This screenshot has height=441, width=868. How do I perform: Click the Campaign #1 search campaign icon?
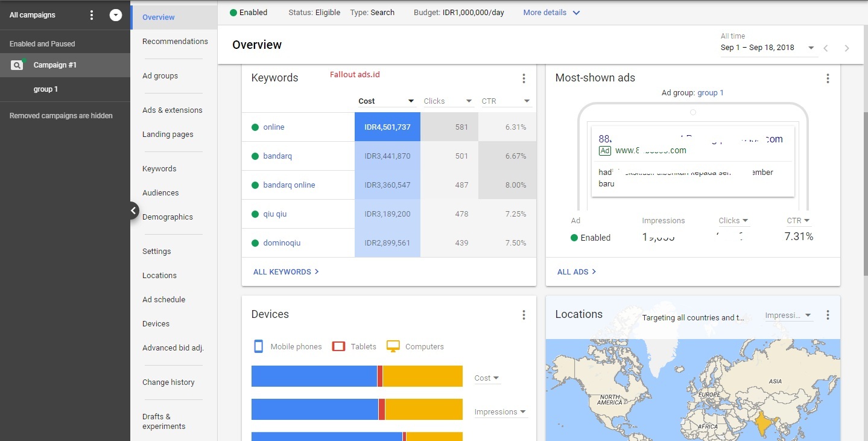[17, 65]
